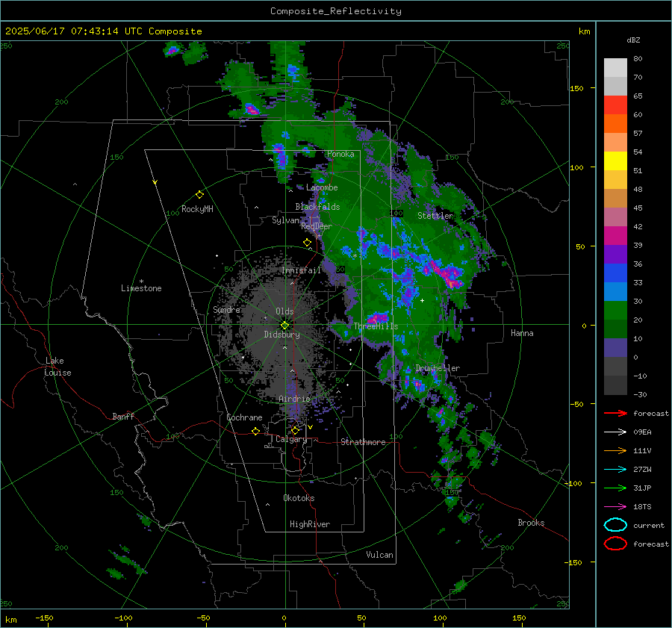
Task: Click the Airdrie city label
Action: pos(294,399)
